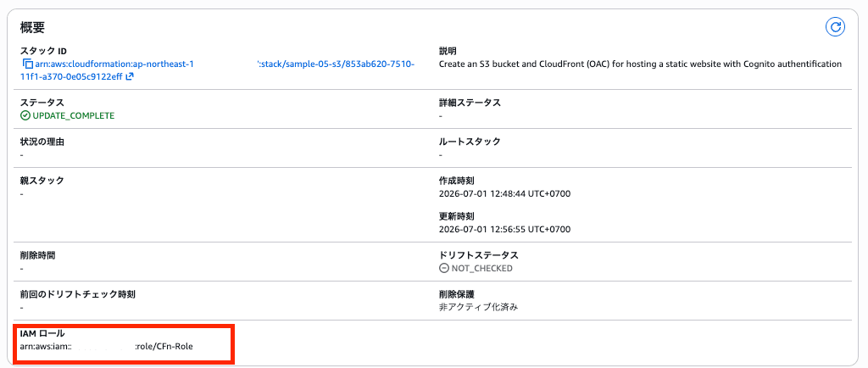Select the description text about S3 and CloudFront
Screen dimensions: 868x368
(640, 64)
